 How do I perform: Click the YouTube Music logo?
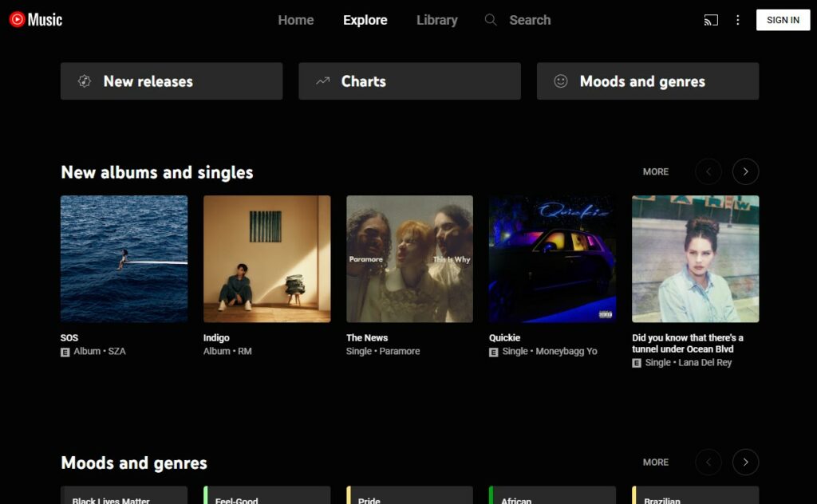pos(36,20)
